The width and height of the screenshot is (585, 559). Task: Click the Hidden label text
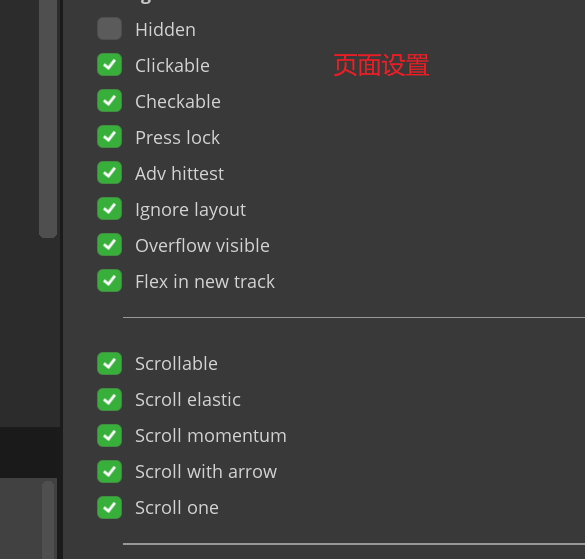(x=165, y=29)
